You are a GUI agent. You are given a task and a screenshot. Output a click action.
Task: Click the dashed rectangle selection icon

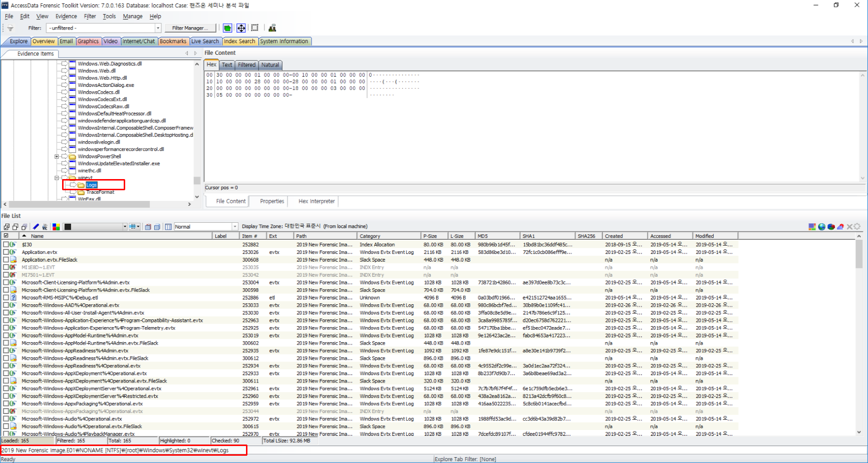(x=255, y=28)
